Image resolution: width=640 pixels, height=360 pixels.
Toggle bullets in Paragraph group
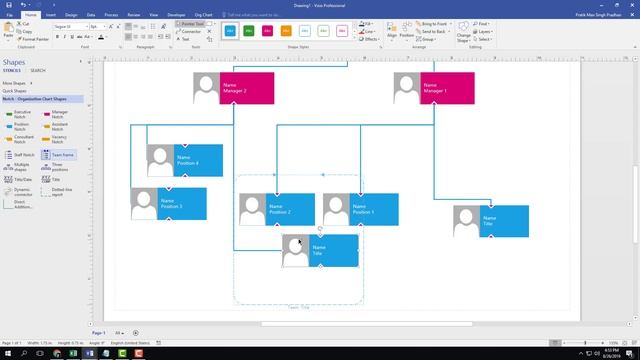153,27
